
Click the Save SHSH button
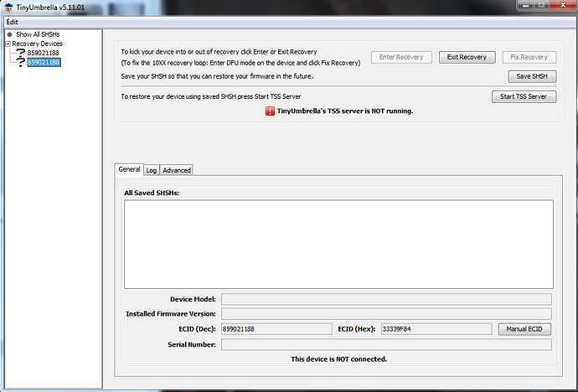coord(532,76)
